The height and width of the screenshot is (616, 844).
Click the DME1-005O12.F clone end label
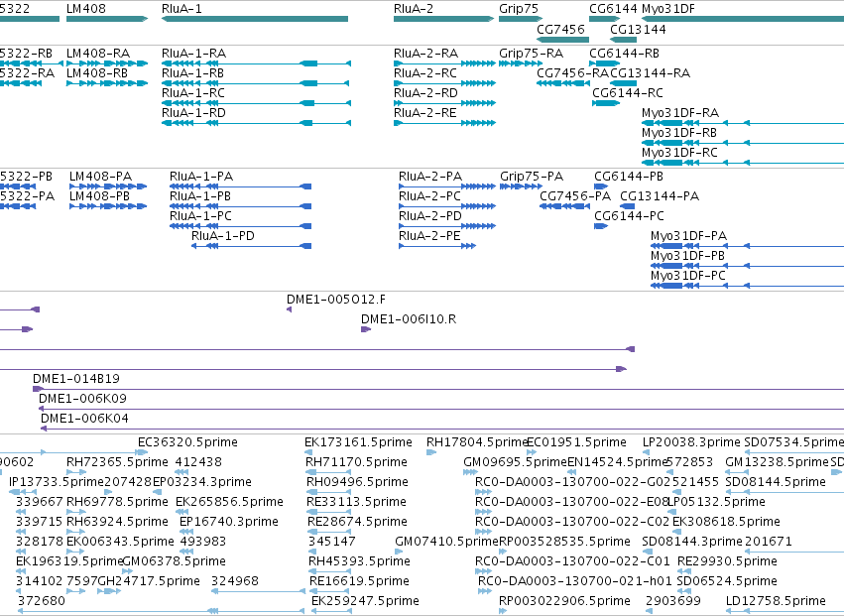tap(336, 300)
